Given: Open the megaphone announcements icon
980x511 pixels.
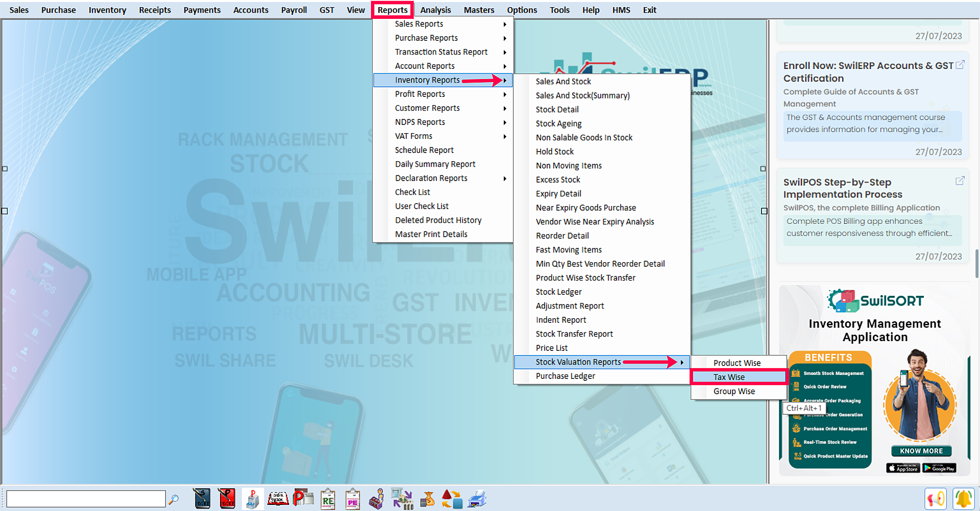Looking at the screenshot, I should pos(936,499).
